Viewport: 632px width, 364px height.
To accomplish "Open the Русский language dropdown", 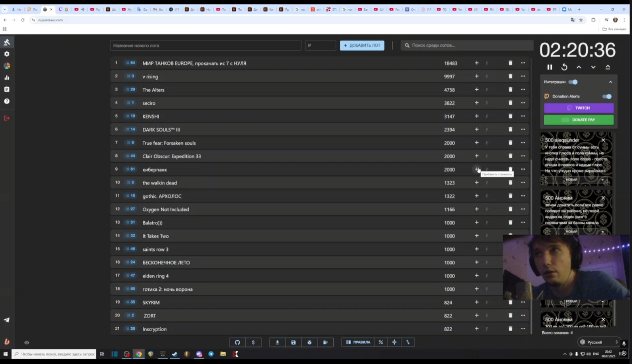I will click(599, 342).
